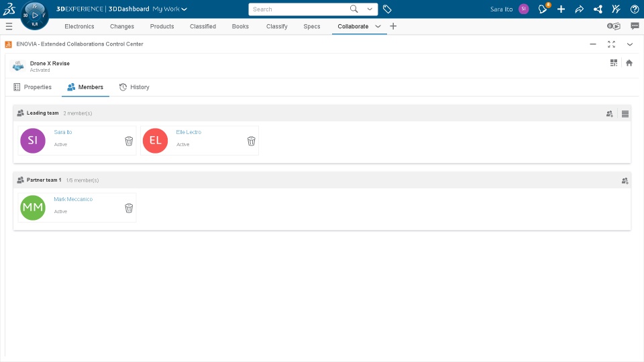Add member to Partner team 1 icon

coord(625,180)
